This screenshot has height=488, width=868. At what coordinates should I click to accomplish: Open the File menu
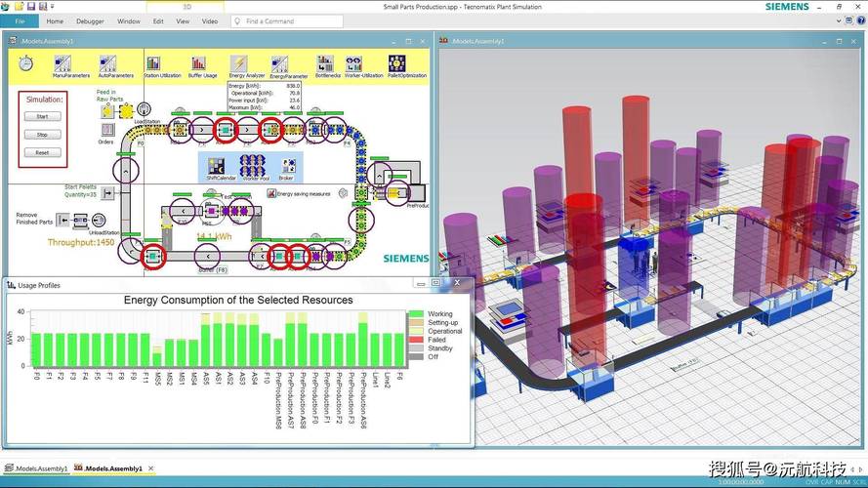click(x=20, y=21)
